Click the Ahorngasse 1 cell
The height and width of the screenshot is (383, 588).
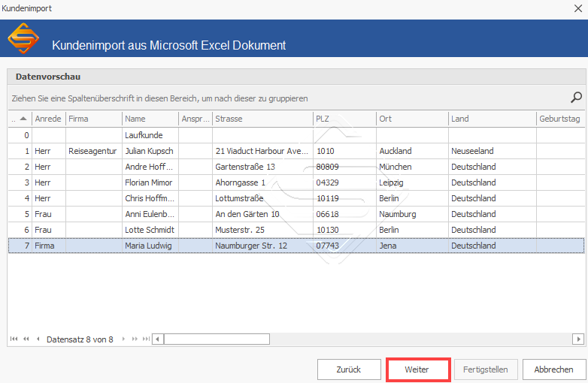pyautogui.click(x=262, y=182)
